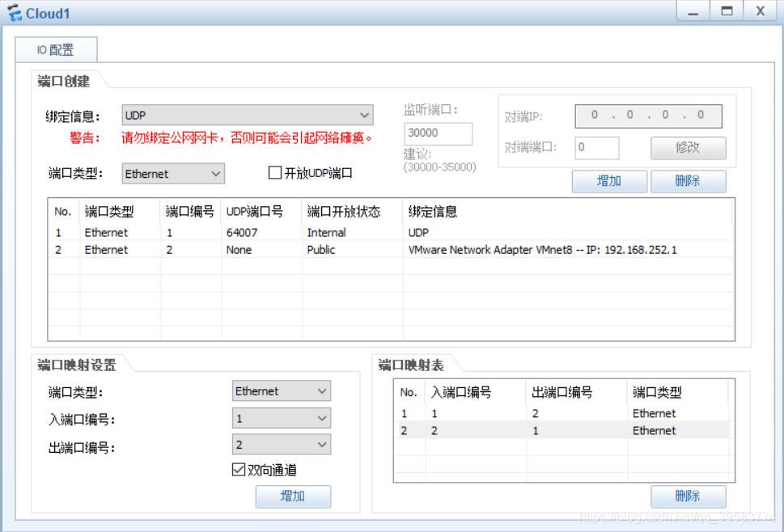Click the Cloud1 app icon in title bar
Viewport: 784px width, 532px height.
click(15, 13)
